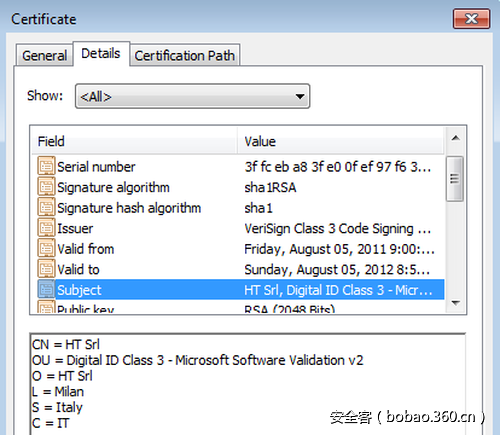Viewport: 500px width, 435px height.
Task: Click the Valid from field icon
Action: (46, 248)
